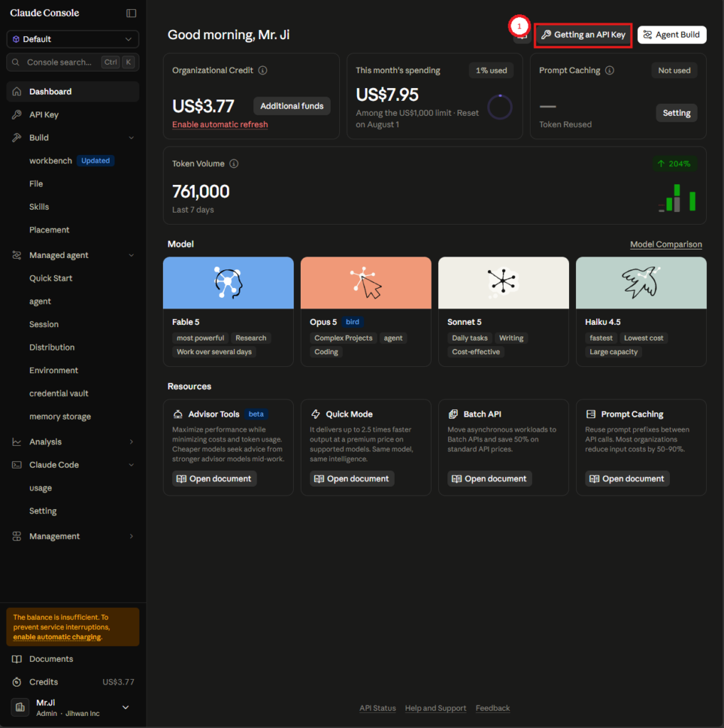724x728 pixels.
Task: Focus the Console search field
Action: click(x=73, y=63)
